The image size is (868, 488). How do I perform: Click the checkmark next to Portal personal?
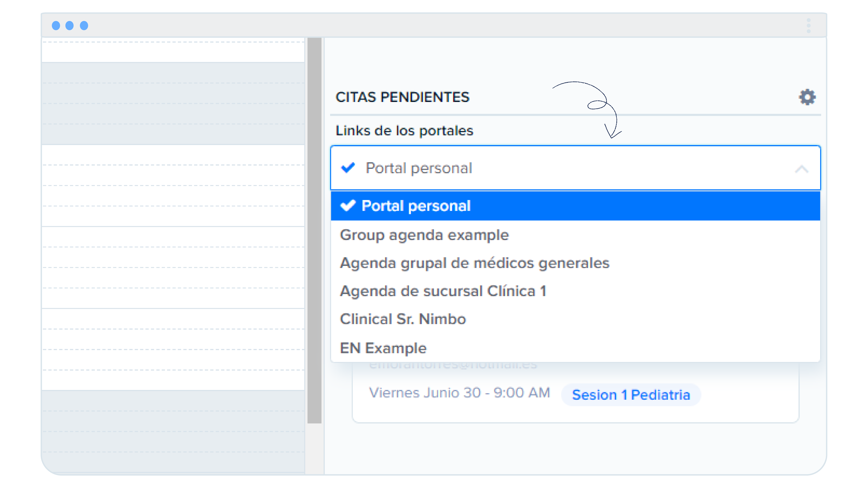pos(348,168)
